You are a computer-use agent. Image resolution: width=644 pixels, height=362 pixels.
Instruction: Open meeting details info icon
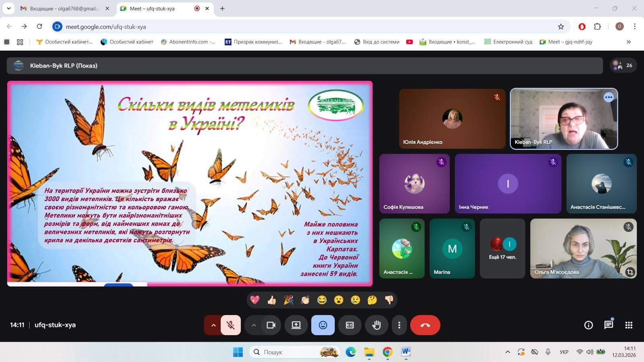point(588,325)
